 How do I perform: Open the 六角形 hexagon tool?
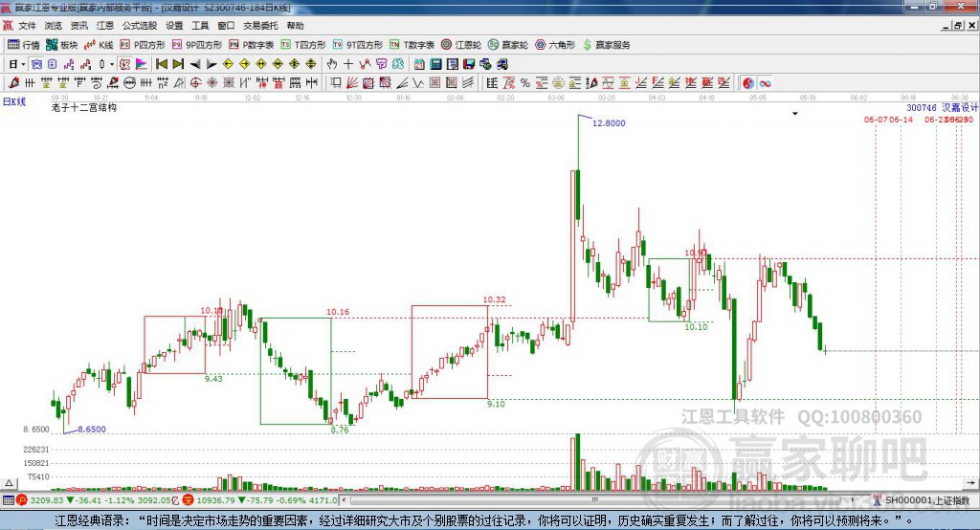pos(554,45)
